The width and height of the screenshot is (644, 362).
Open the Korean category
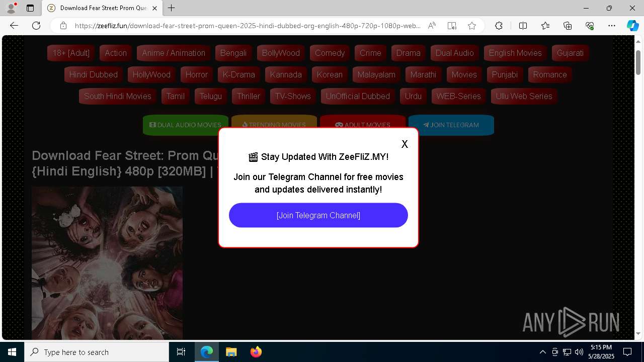click(330, 74)
